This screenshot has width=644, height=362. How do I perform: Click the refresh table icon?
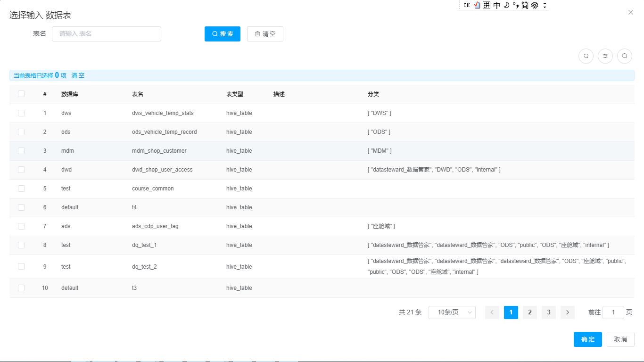pos(586,56)
